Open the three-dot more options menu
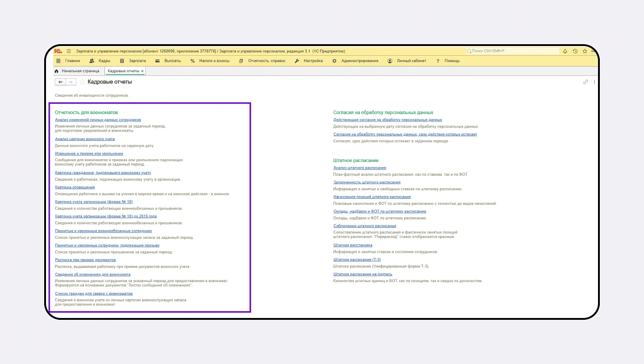 pyautogui.click(x=594, y=82)
